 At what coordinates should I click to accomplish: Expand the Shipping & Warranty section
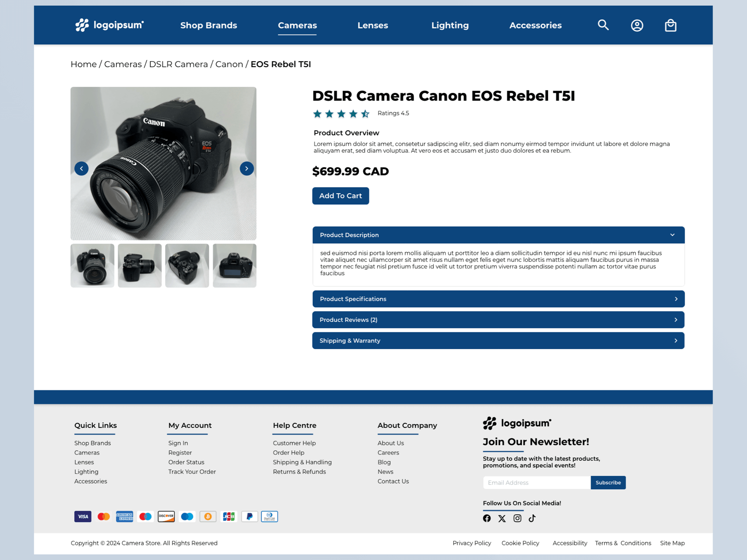pos(498,341)
